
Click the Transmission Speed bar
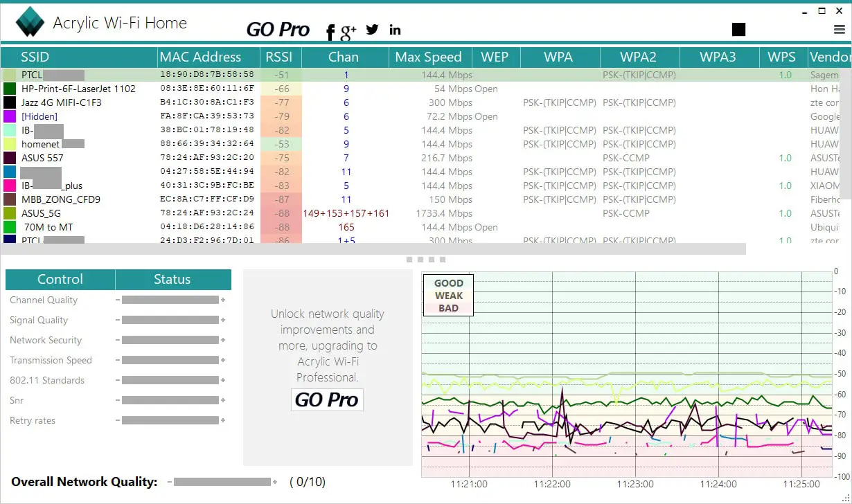170,360
